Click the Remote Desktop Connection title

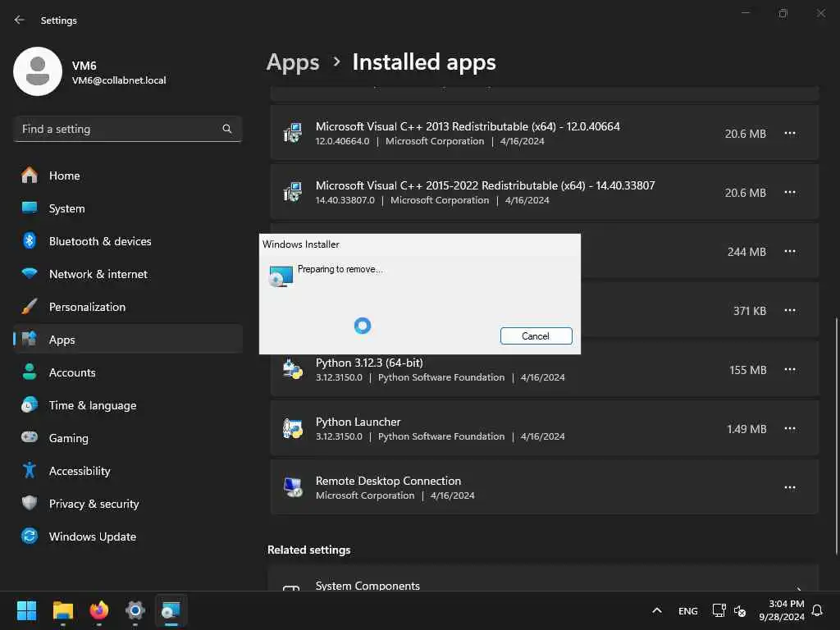pyautogui.click(x=388, y=481)
